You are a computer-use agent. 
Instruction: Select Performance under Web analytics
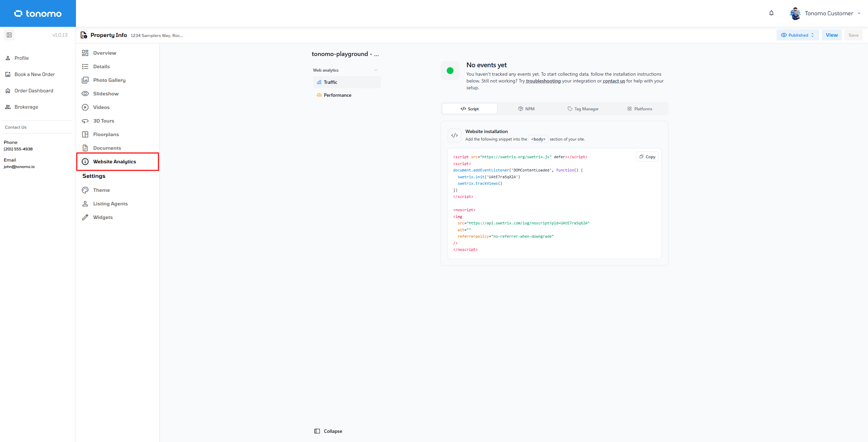point(347,95)
